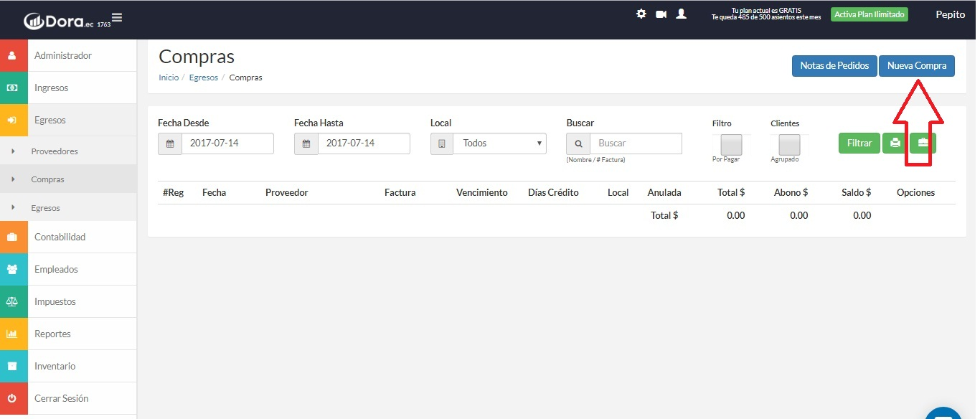980x419 pixels.
Task: Click the Saldo $ column header
Action: coord(857,192)
